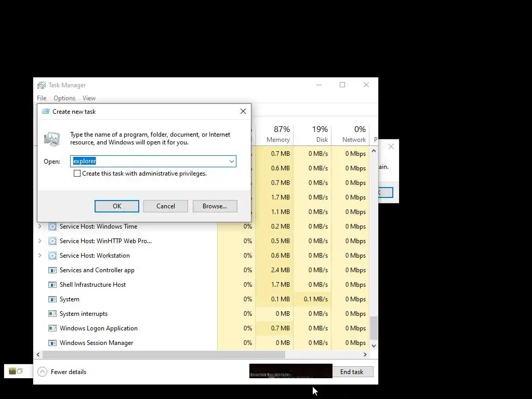Click the Services and Controller app icon
The image size is (532, 399).
52,270
